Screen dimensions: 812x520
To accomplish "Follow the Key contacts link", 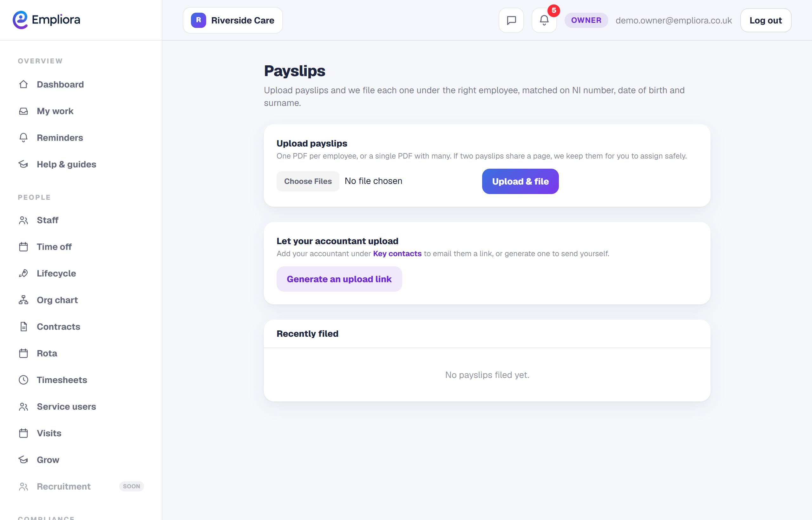I will [x=397, y=254].
